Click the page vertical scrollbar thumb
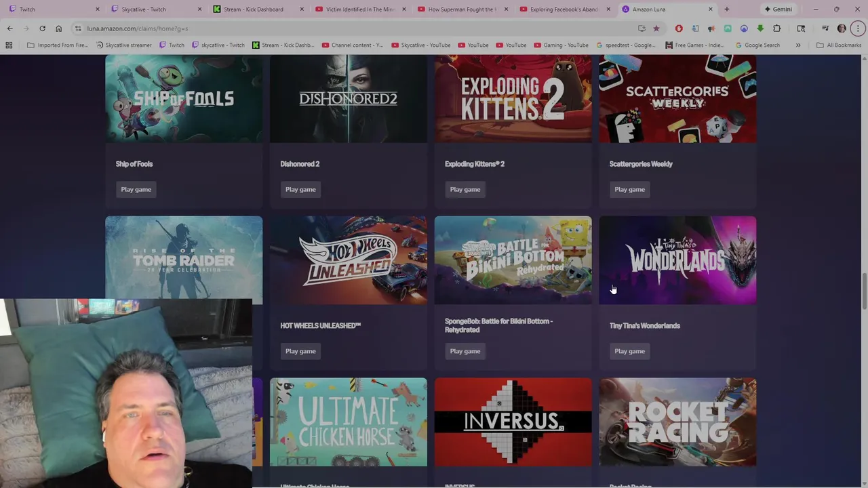 [x=864, y=290]
